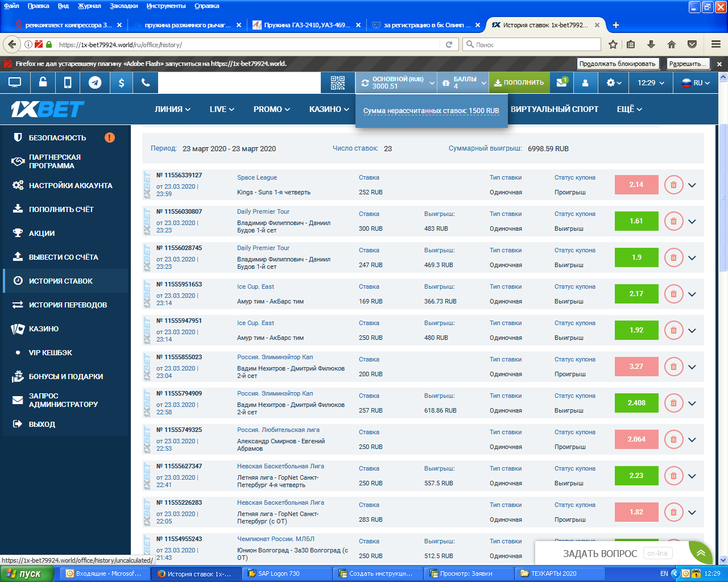The image size is (728, 582).
Task: Delete bet № 11555855023 with trash icon
Action: pos(673,367)
